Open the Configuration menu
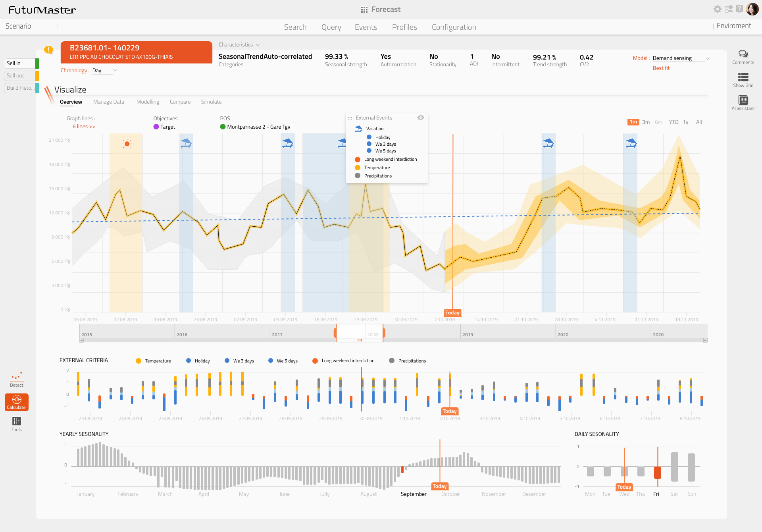762x532 pixels. tap(454, 27)
